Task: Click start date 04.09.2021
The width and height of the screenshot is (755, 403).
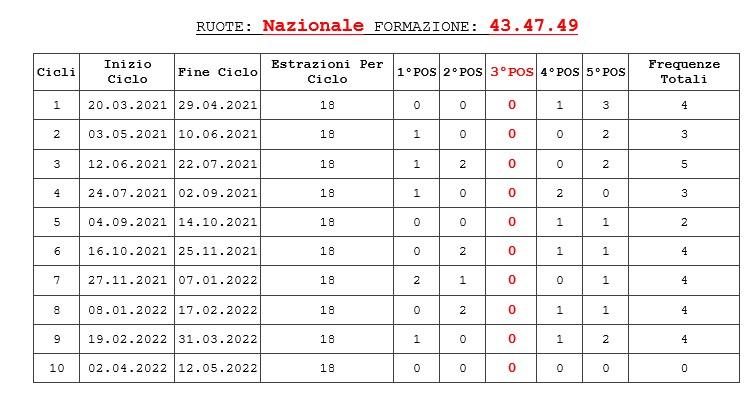Action: click(x=127, y=222)
